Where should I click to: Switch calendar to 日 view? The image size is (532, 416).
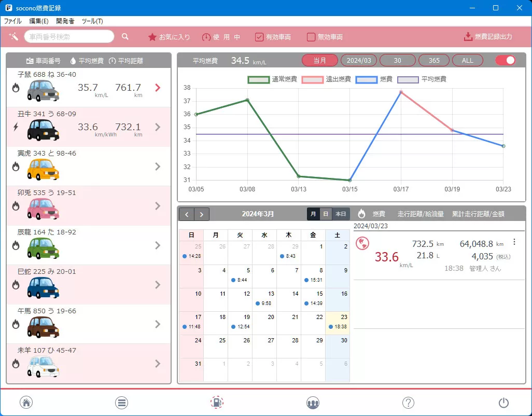coord(326,214)
